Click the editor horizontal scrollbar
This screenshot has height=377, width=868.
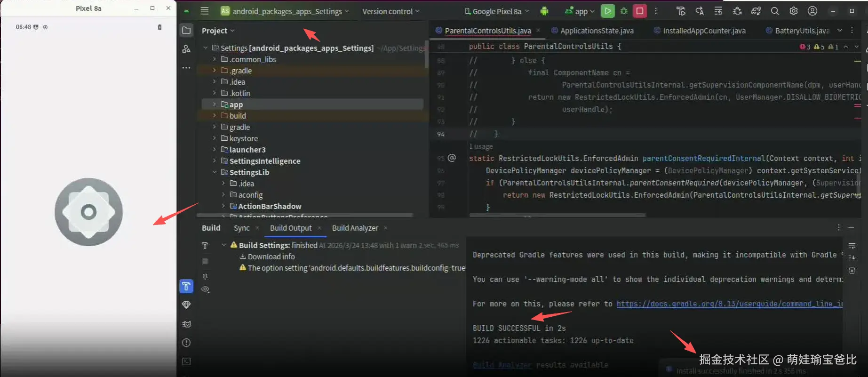tap(557, 215)
